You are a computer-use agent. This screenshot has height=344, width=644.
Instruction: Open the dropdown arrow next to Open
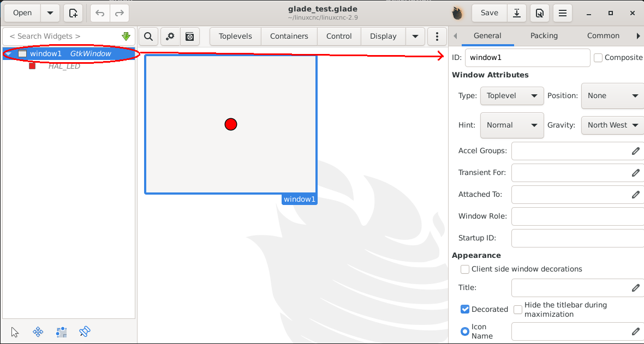(50, 13)
